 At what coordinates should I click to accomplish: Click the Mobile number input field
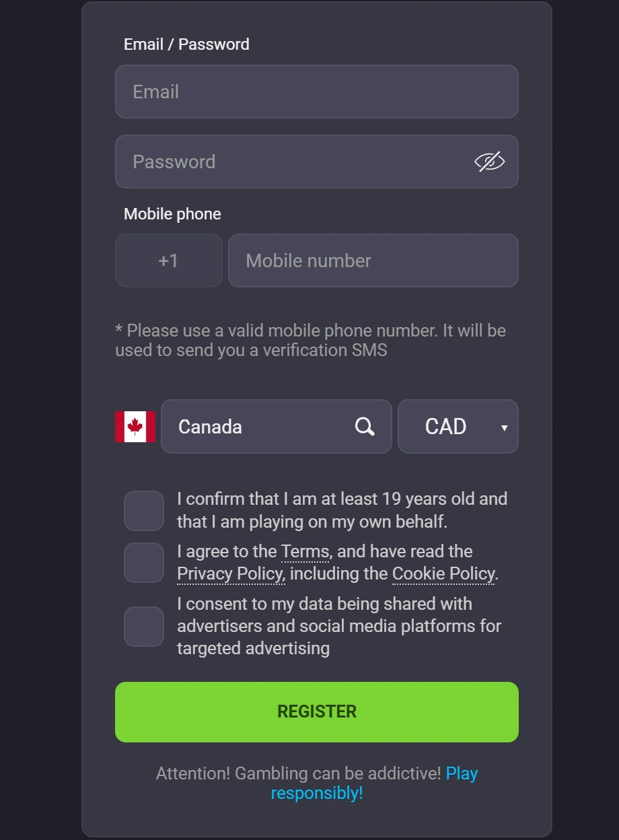pos(373,260)
